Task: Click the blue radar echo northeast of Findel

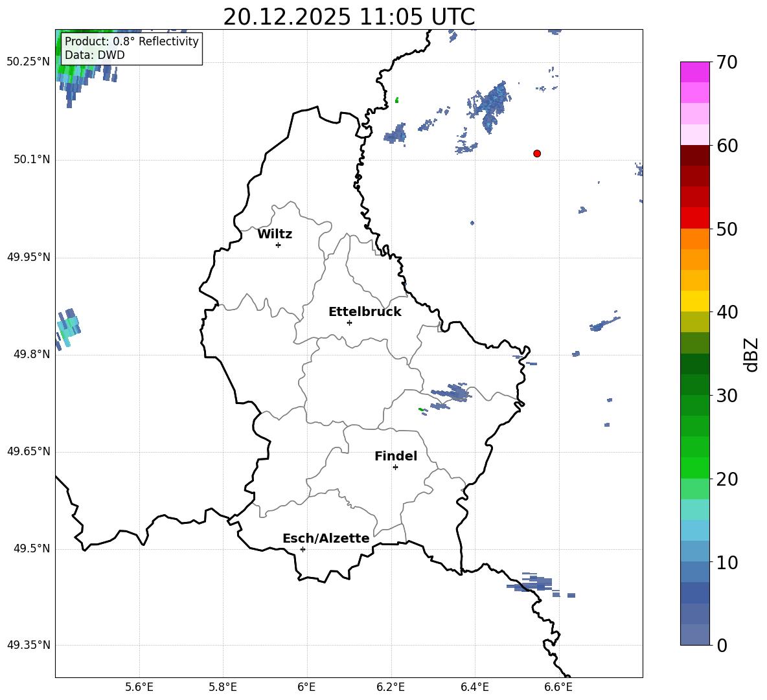Action: pos(452,393)
